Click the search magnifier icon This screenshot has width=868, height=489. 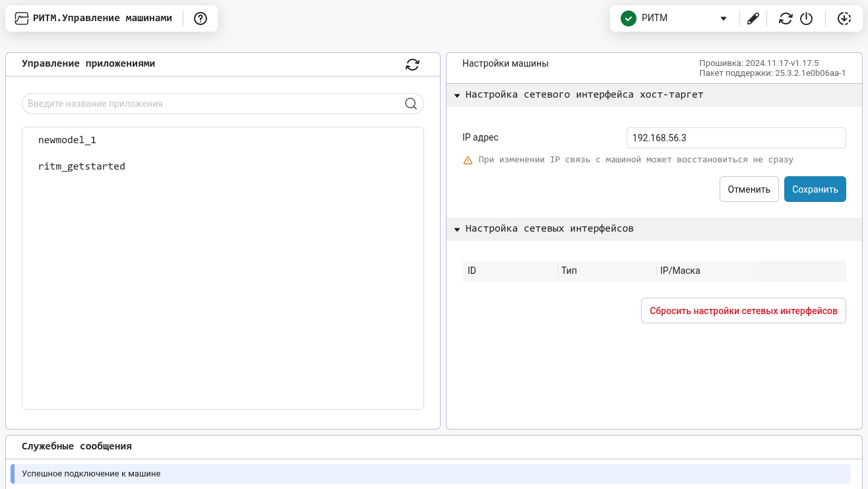(410, 104)
